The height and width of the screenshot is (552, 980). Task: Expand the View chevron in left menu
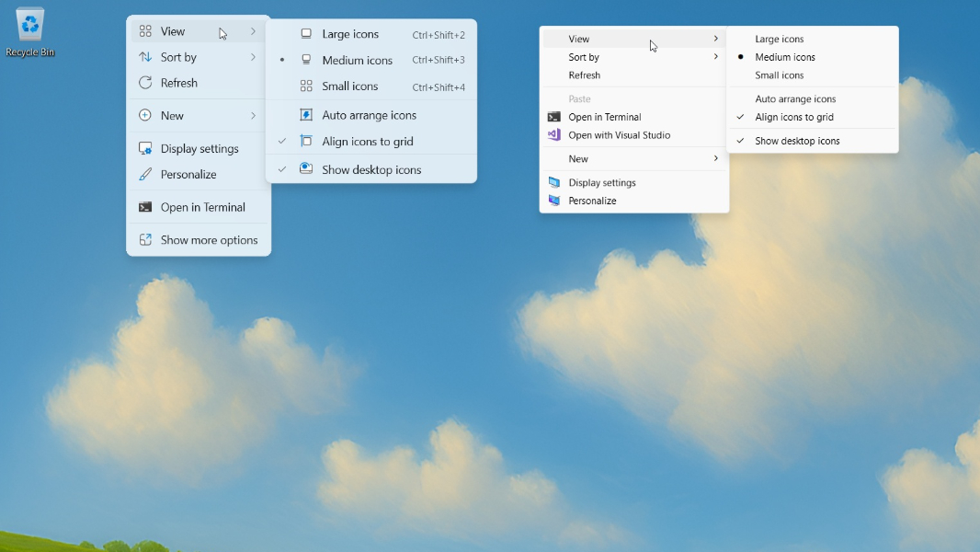pos(253,31)
